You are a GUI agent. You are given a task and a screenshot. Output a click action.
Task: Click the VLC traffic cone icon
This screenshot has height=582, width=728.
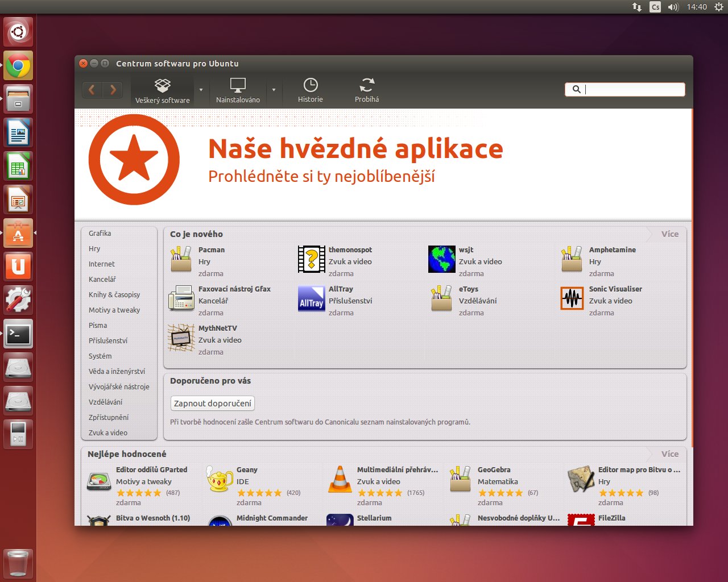tap(340, 479)
